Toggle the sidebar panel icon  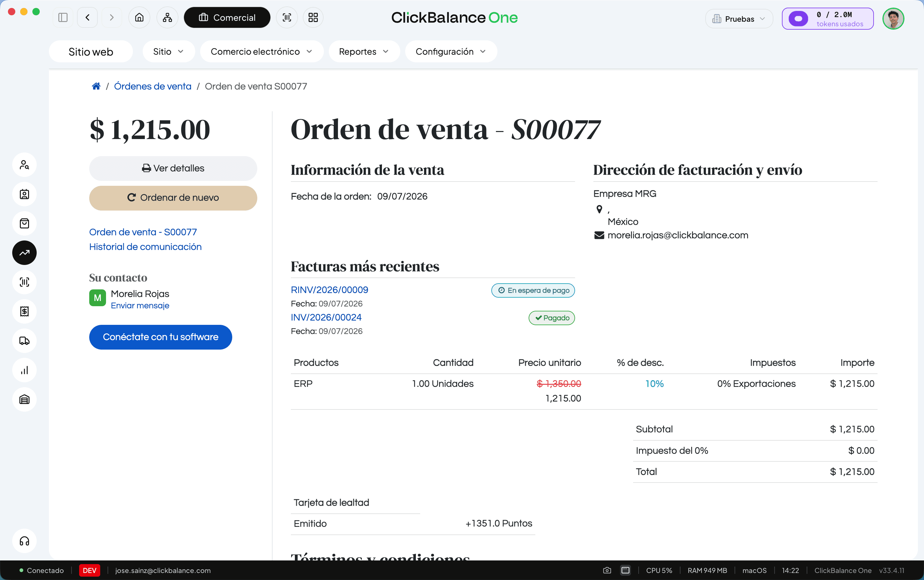coord(63,18)
